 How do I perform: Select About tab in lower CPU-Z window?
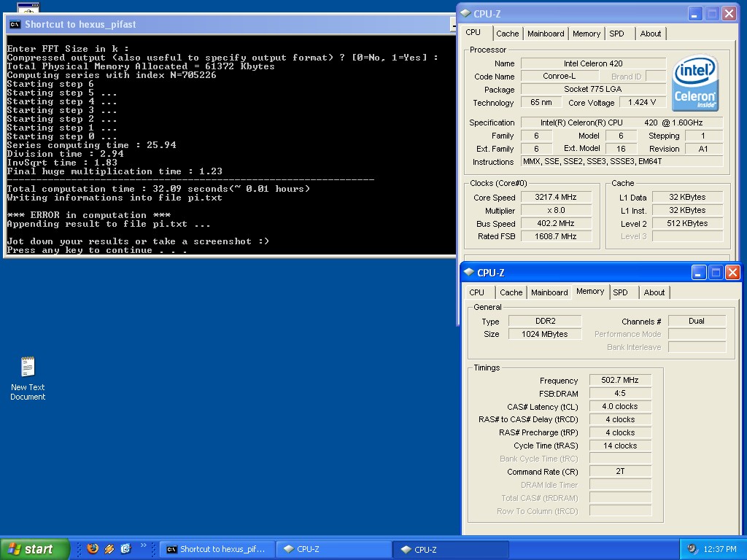click(654, 292)
